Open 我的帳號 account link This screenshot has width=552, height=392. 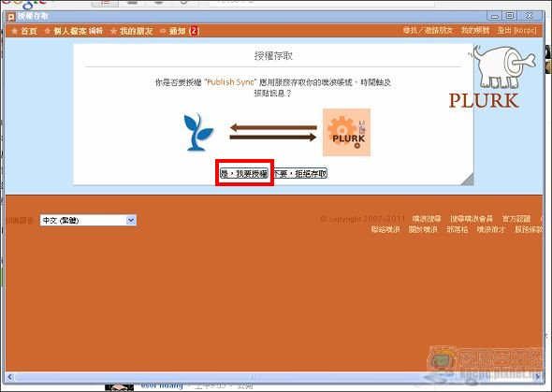click(475, 30)
